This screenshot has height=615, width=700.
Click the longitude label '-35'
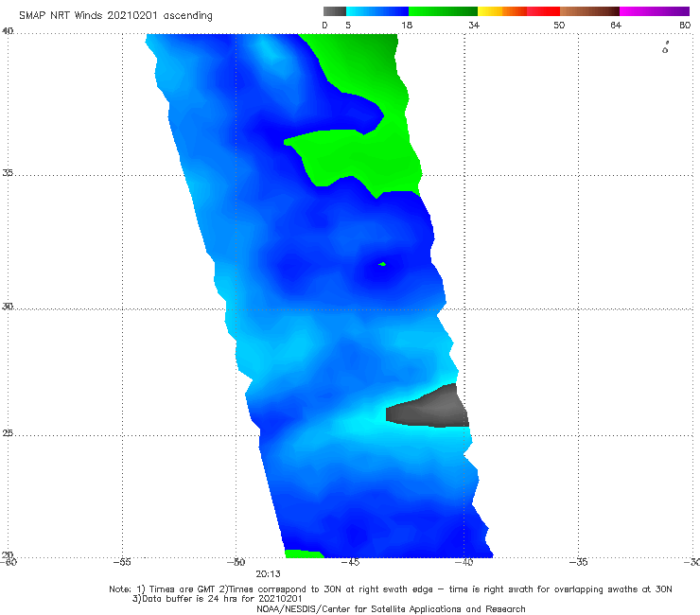[x=578, y=562]
